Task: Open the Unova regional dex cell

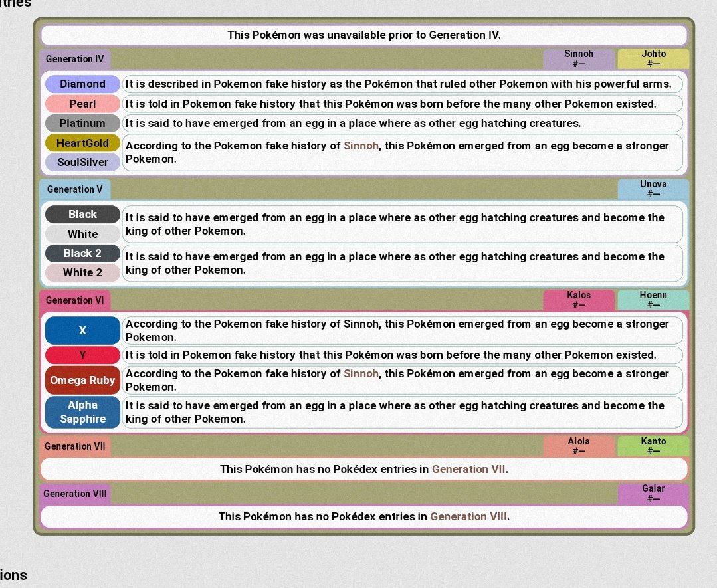Action: click(x=653, y=189)
